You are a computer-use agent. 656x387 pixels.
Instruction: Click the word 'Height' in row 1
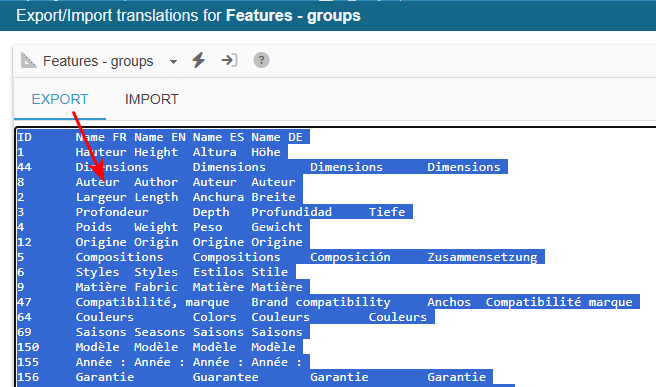(156, 152)
